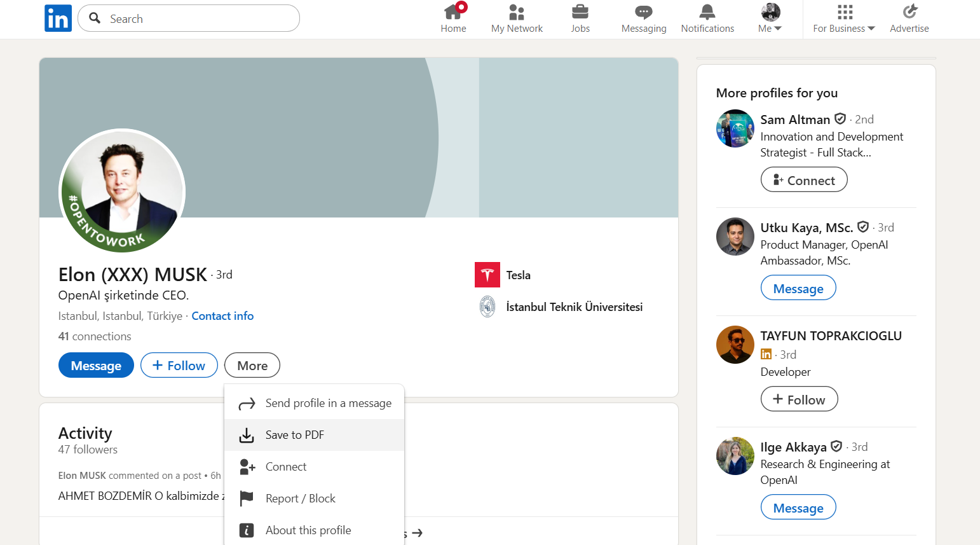The width and height of the screenshot is (980, 545).
Task: Open LinkedIn Messaging
Action: tap(643, 18)
